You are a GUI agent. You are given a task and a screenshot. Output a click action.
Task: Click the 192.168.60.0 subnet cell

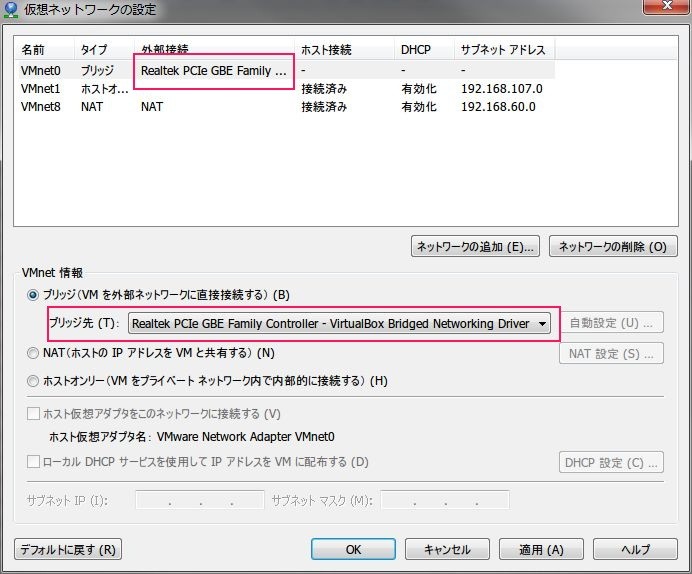point(498,107)
